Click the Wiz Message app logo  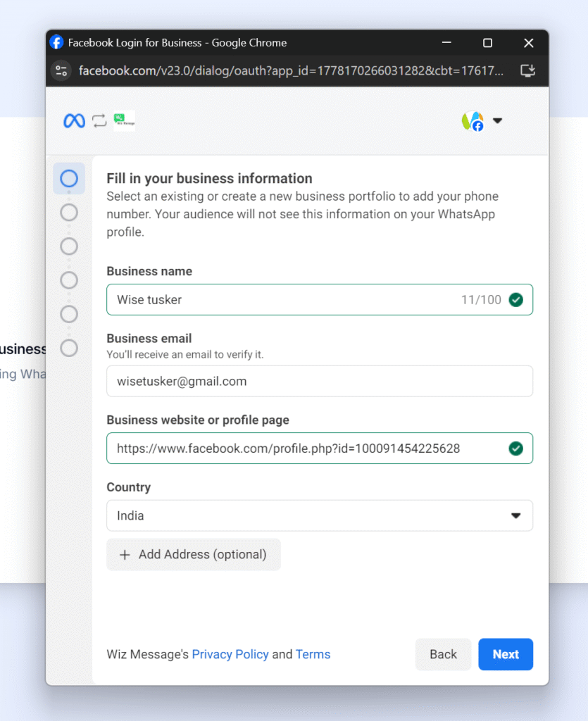(x=124, y=121)
